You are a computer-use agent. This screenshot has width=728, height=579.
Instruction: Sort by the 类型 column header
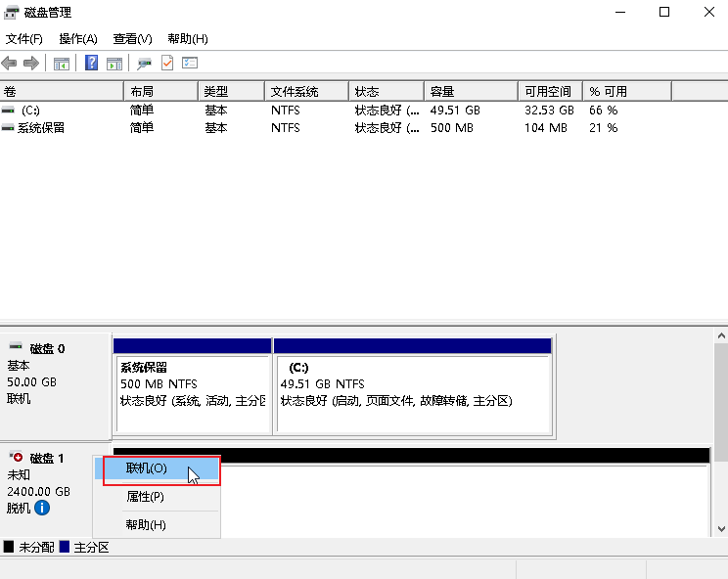(231, 91)
